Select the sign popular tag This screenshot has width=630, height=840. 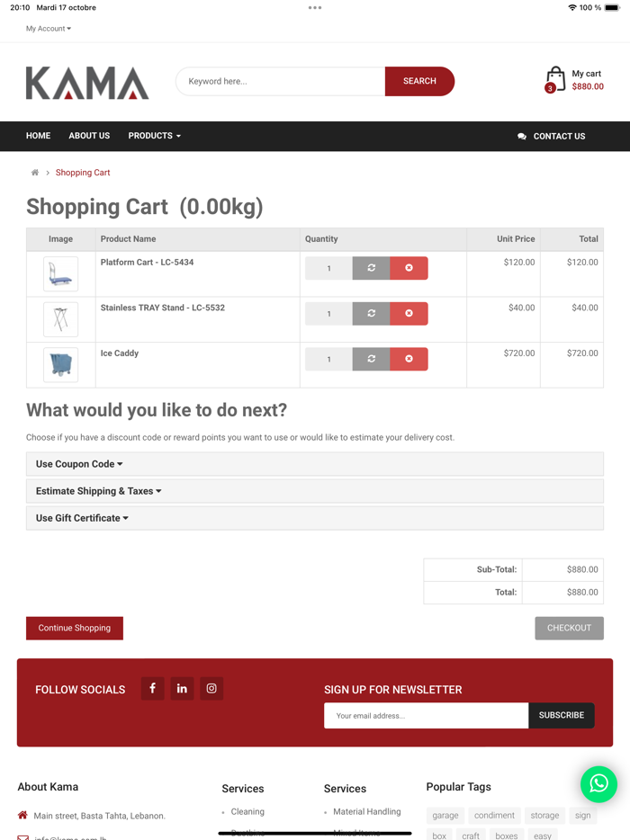(583, 816)
